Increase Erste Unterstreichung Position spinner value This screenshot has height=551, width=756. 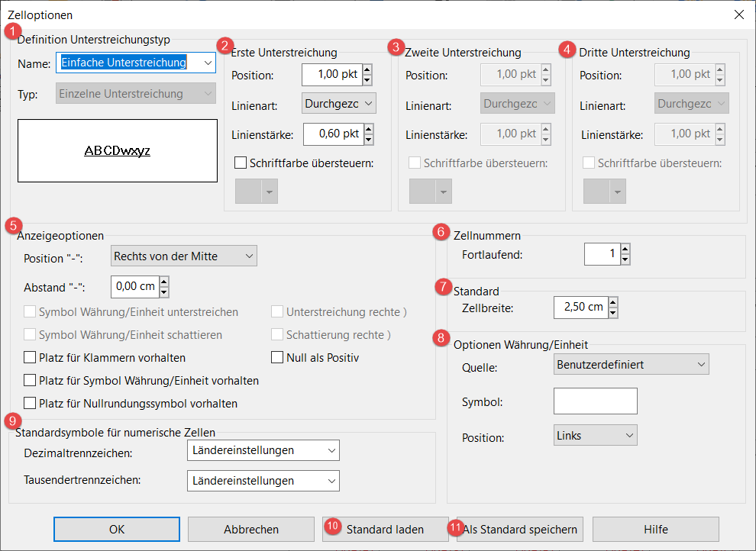pyautogui.click(x=367, y=70)
